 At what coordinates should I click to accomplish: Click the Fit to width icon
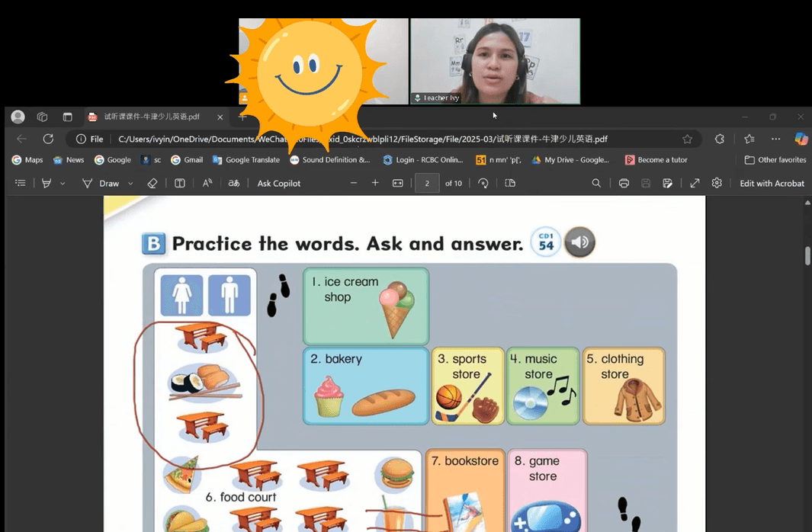tap(398, 183)
